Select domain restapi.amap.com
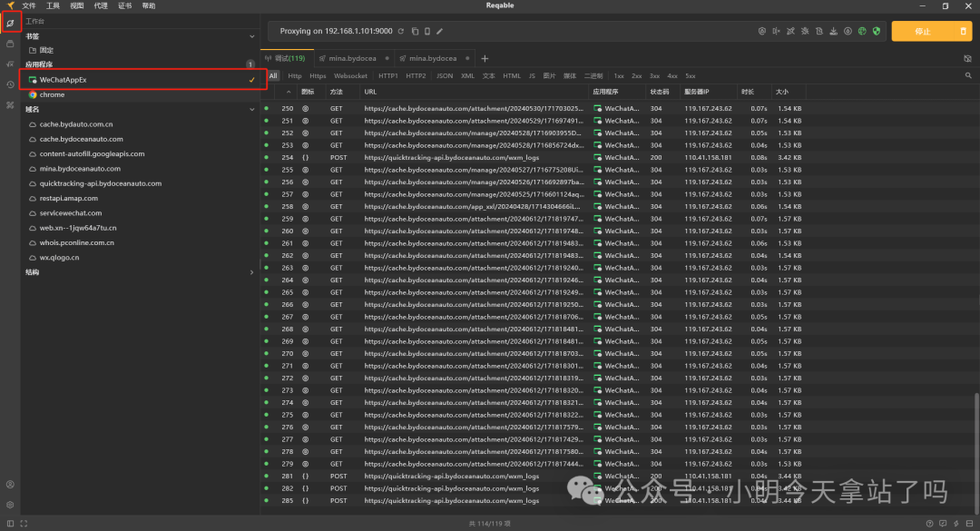Image resolution: width=980 pixels, height=531 pixels. tap(69, 198)
